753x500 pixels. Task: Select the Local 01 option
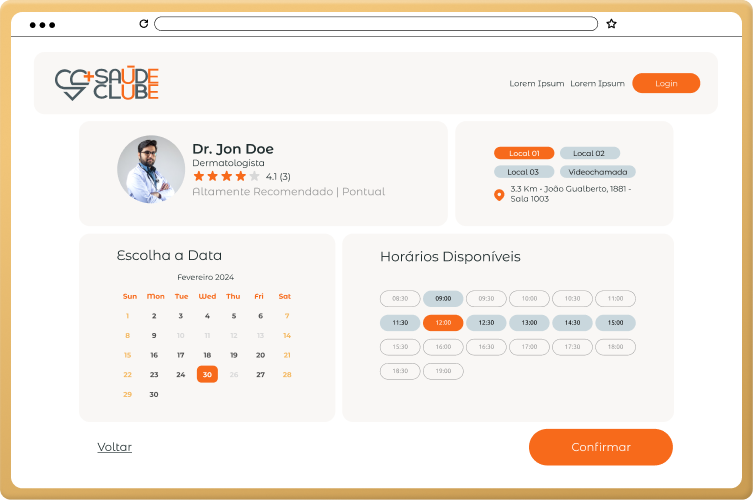(x=524, y=153)
